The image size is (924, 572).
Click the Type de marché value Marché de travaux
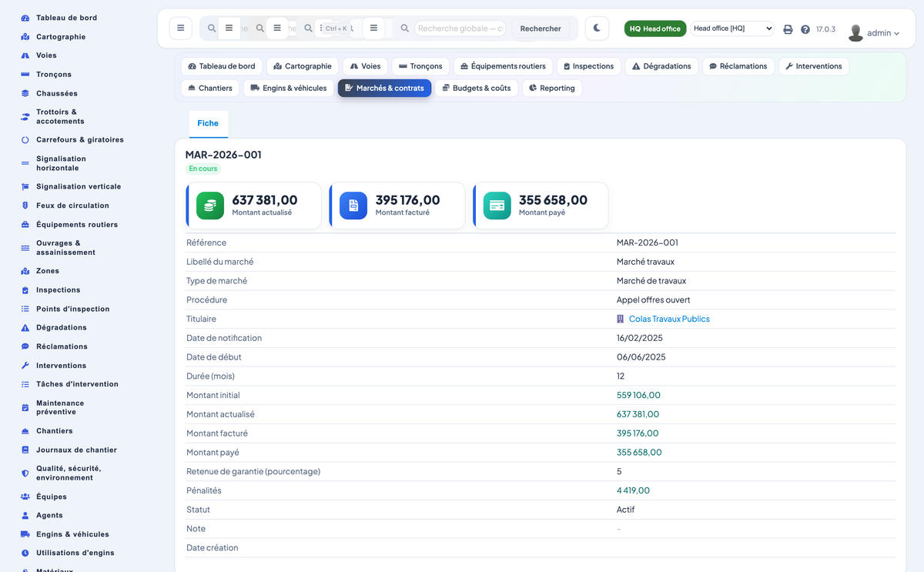(651, 281)
